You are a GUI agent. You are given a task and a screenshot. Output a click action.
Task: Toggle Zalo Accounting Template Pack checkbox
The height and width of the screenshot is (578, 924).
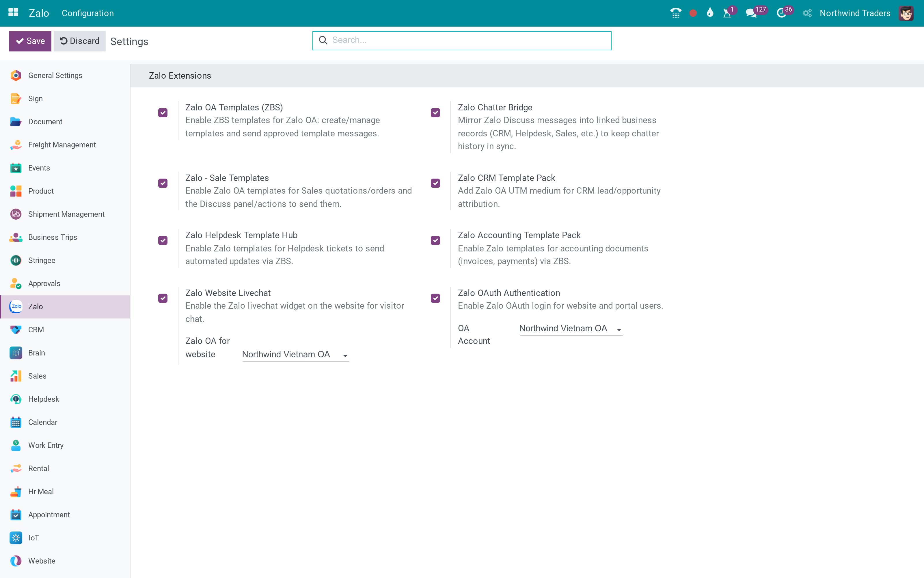pyautogui.click(x=435, y=240)
